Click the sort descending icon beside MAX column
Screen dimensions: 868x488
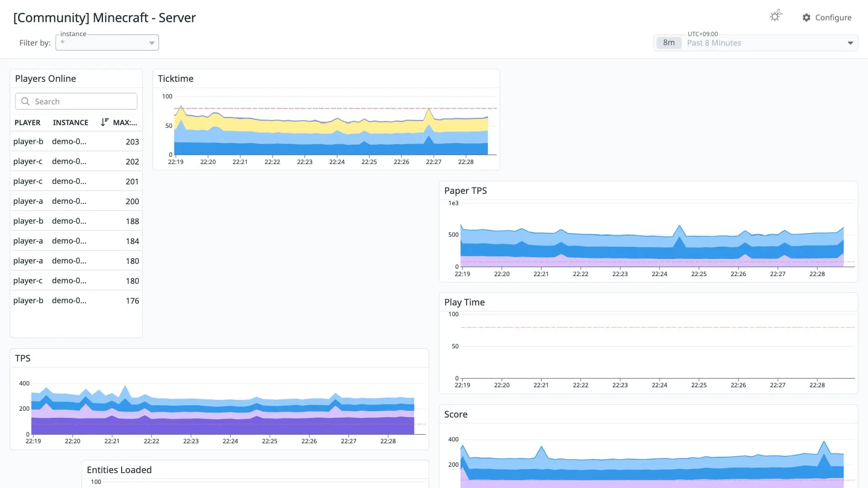tap(104, 122)
